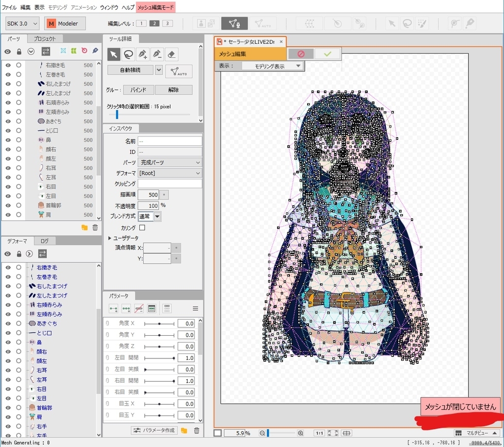Switch to the ログ tab
This screenshot has width=504, height=447.
(x=44, y=241)
